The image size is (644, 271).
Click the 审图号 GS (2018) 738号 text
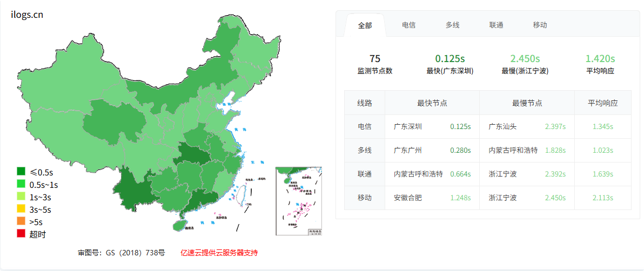point(122,253)
